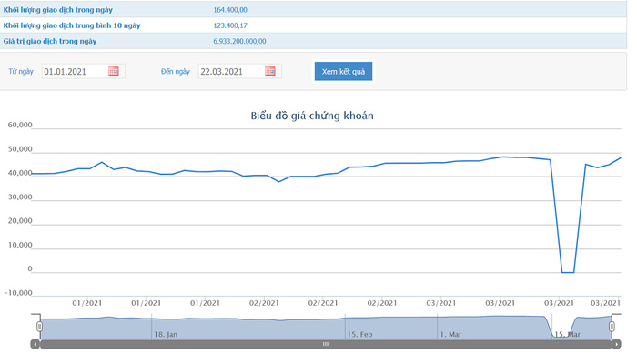Screen dimensions: 637x364
Task: Focus the Đến ngày date field
Action: [231, 71]
